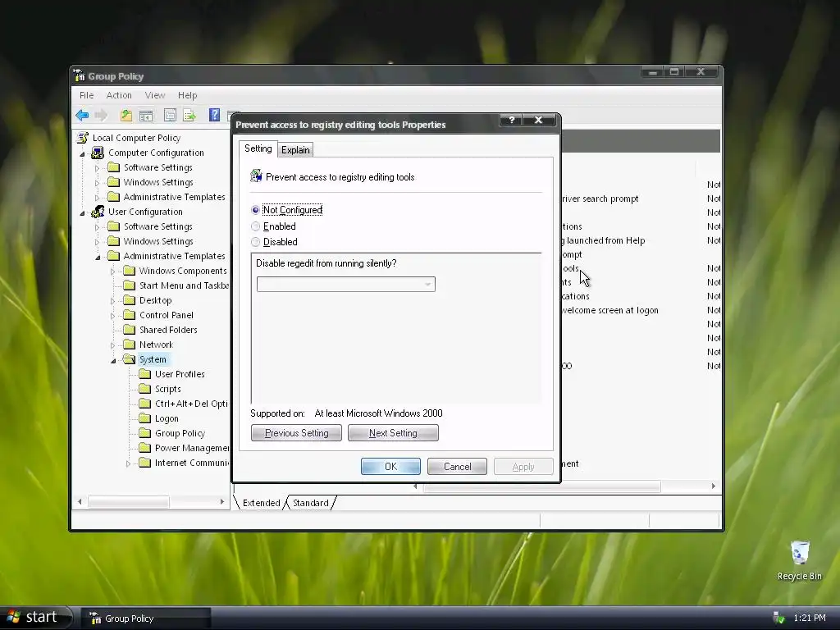Click the System open folder icon
The image size is (840, 630).
point(129,359)
